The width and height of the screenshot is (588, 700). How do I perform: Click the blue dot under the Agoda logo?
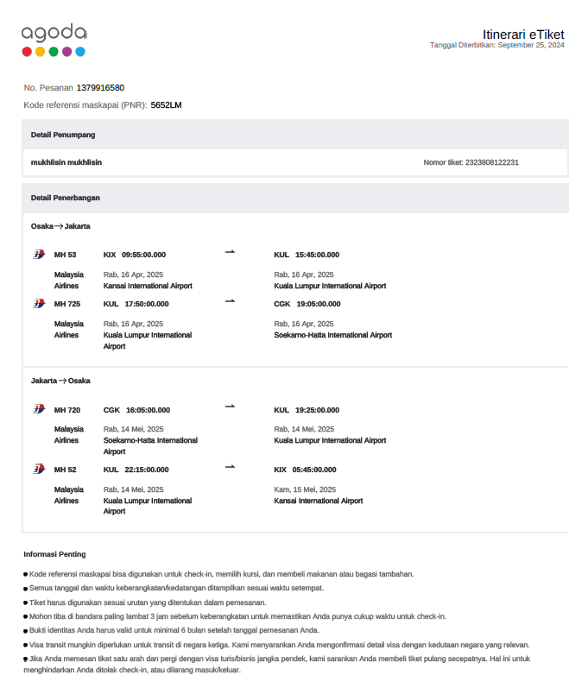(x=80, y=52)
